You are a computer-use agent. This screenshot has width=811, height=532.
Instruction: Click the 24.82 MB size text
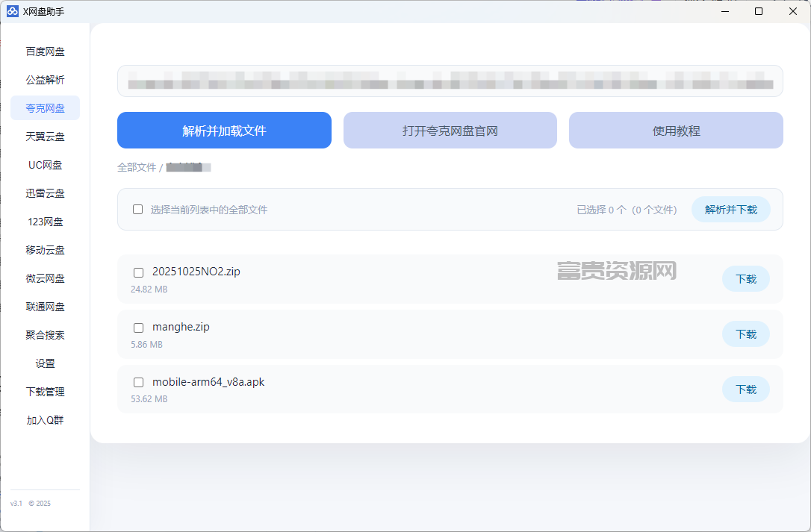tap(149, 289)
